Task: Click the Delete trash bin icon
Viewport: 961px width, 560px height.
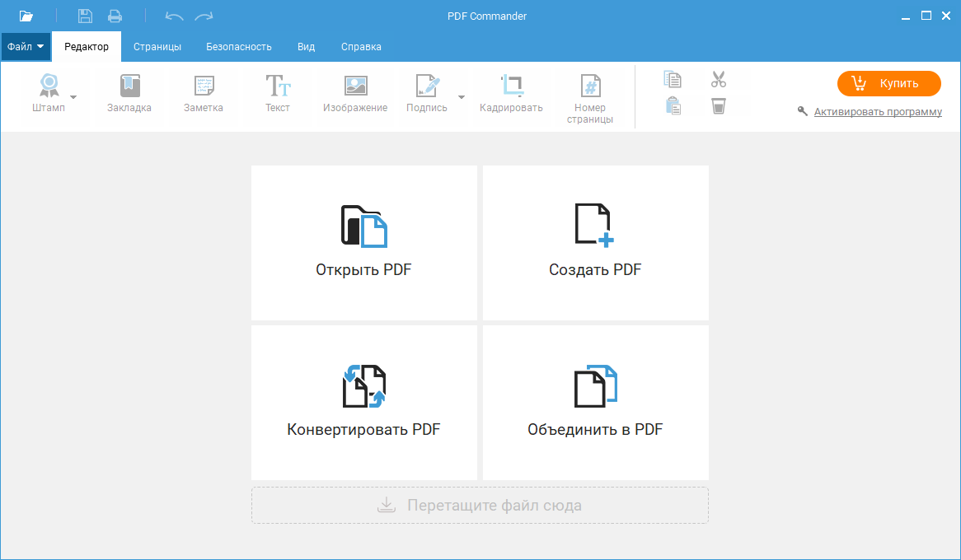Action: point(719,106)
